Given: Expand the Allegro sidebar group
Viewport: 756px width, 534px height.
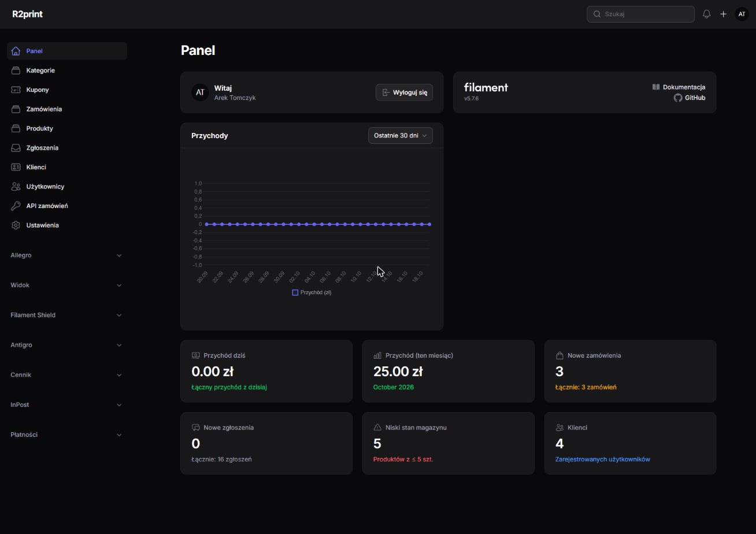Looking at the screenshot, I should [x=66, y=255].
